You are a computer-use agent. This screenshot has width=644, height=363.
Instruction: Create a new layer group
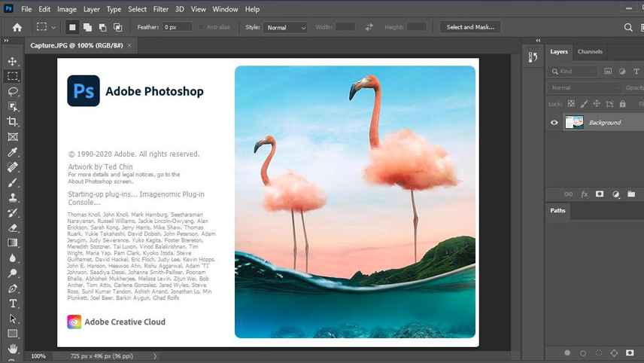631,194
